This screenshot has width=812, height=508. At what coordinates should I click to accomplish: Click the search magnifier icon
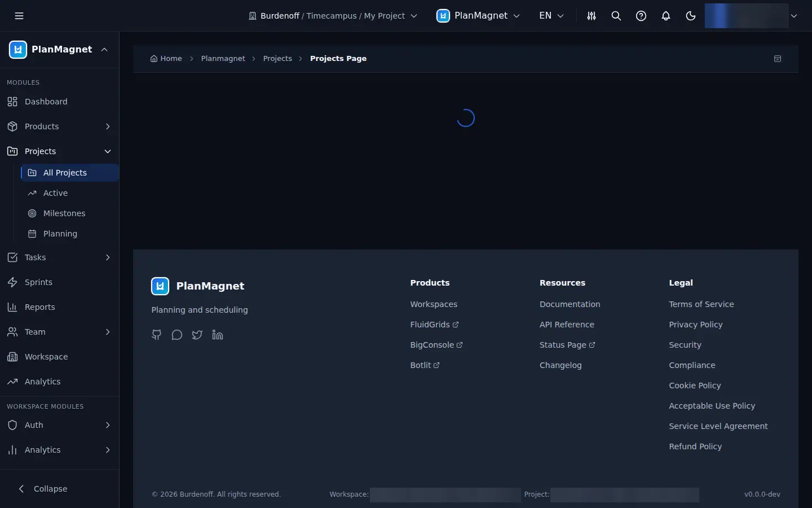pos(616,16)
